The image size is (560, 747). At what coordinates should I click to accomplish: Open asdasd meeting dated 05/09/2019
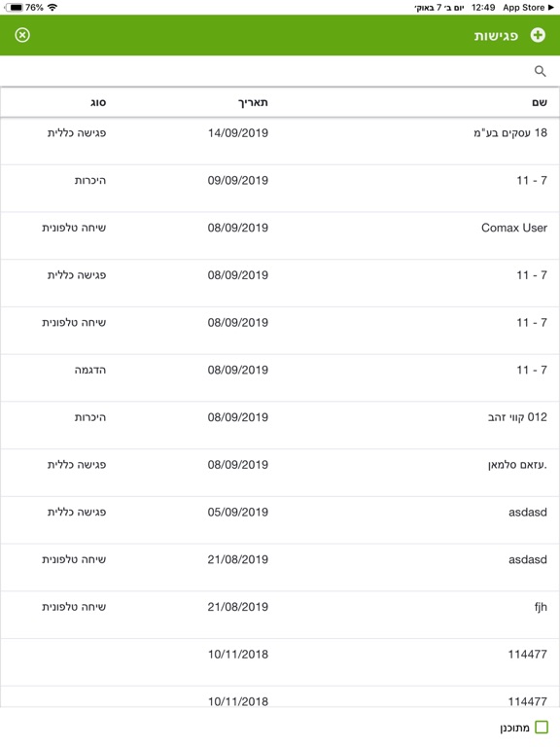click(x=280, y=520)
